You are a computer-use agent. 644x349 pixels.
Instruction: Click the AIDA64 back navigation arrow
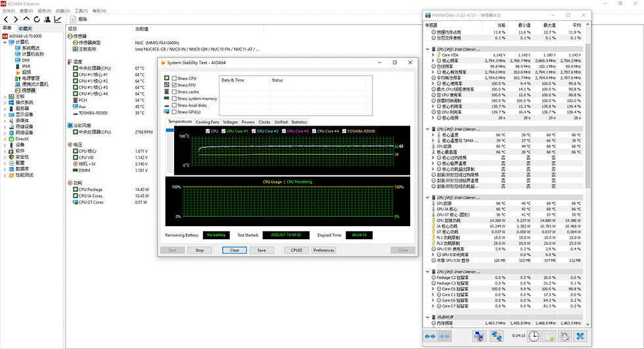[6, 20]
